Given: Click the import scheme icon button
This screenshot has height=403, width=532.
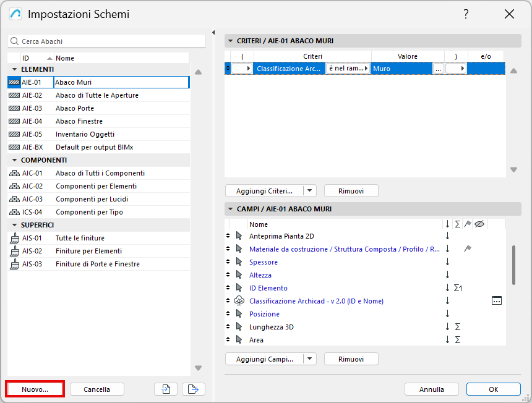Looking at the screenshot, I should [x=166, y=389].
